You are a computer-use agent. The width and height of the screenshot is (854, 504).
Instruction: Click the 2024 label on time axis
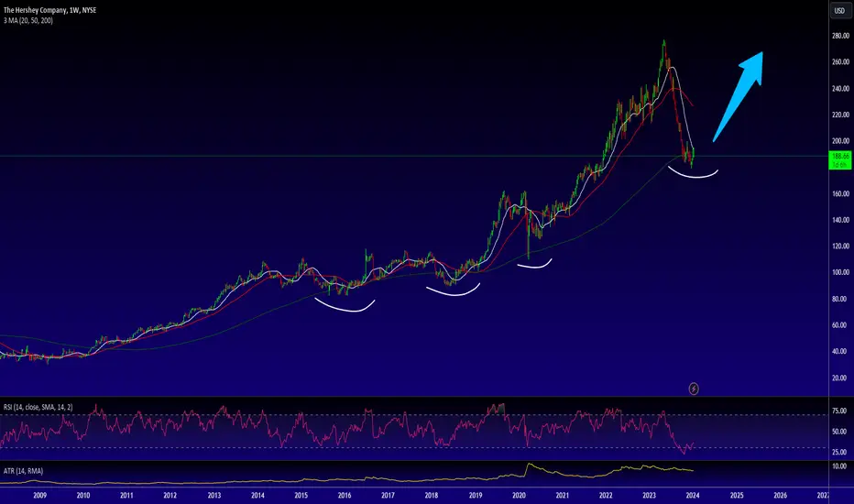693,495
